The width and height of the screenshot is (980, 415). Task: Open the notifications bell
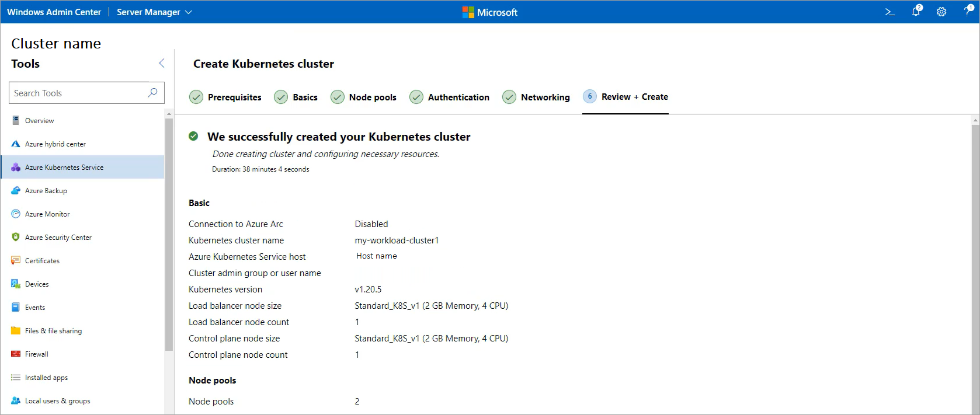coord(916,11)
